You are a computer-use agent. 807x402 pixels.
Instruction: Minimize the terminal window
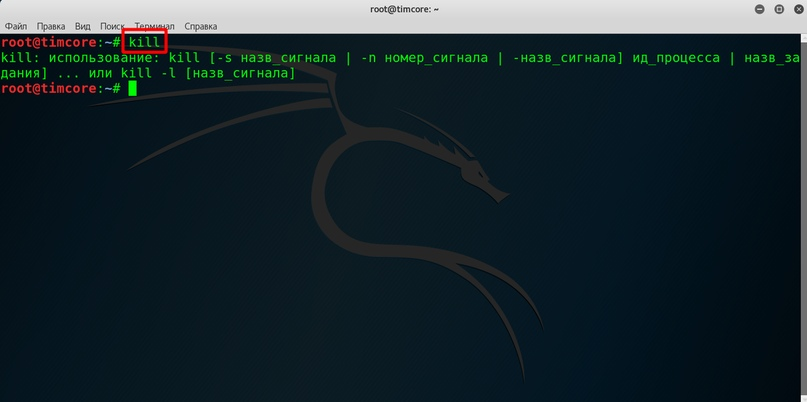(760, 9)
